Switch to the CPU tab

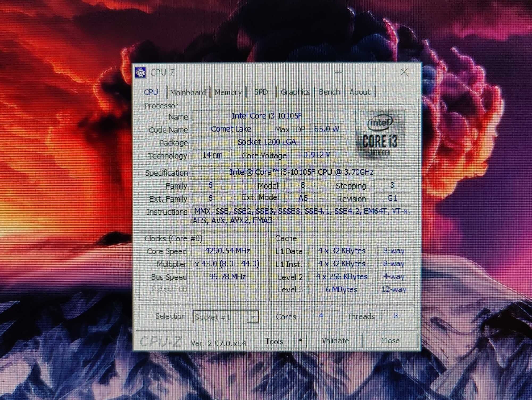coord(151,92)
